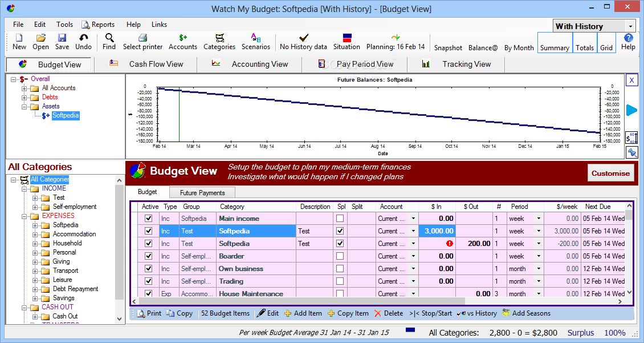Save the budget with Save icon
The height and width of the screenshot is (343, 644).
62,42
